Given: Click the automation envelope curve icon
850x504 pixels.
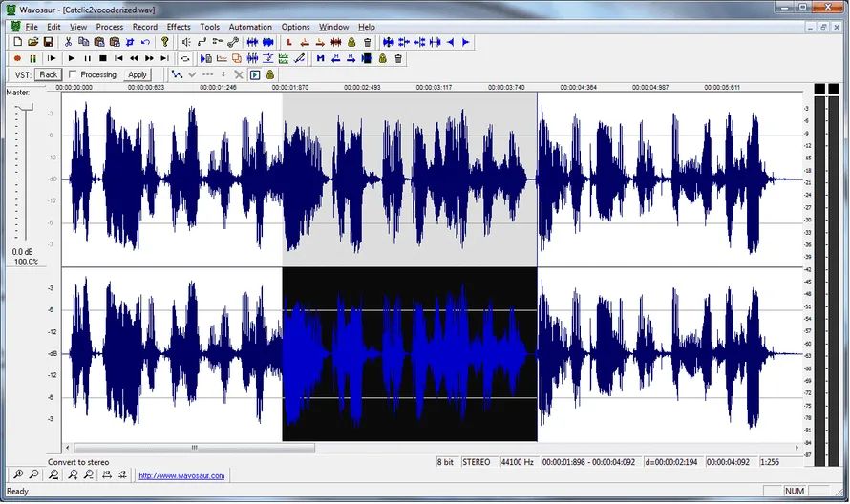Looking at the screenshot, I should [177, 74].
